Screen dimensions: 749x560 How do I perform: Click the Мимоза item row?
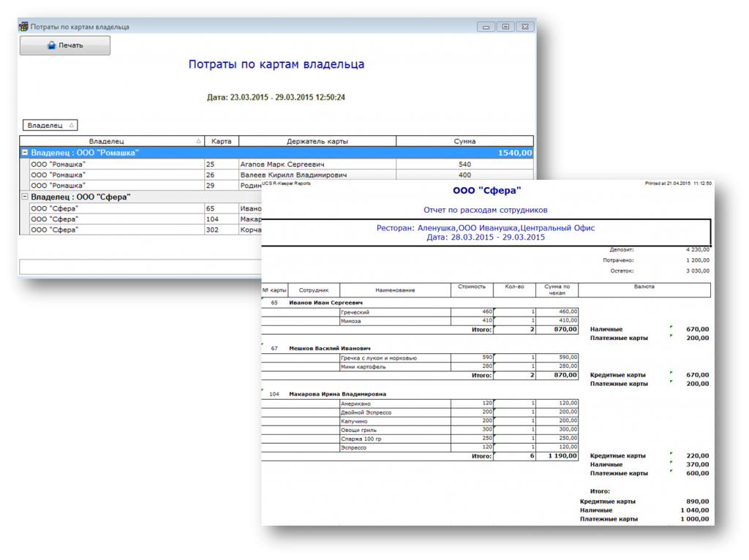395,321
